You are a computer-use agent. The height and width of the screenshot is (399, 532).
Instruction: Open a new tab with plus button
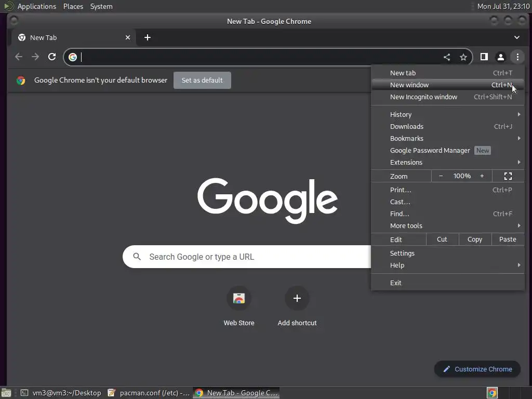pyautogui.click(x=147, y=37)
